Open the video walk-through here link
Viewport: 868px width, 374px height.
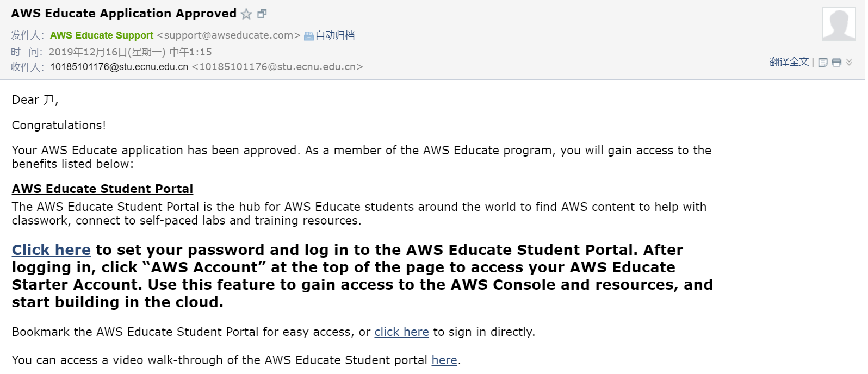pos(444,360)
